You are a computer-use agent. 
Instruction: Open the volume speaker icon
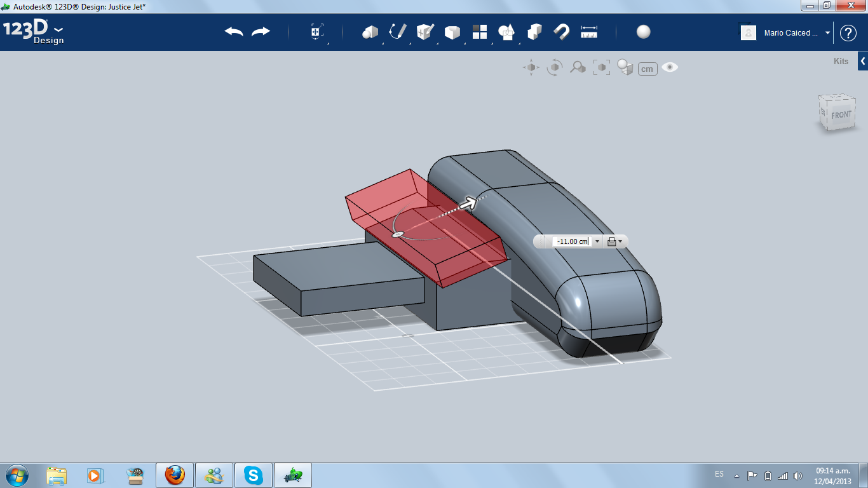click(x=798, y=475)
